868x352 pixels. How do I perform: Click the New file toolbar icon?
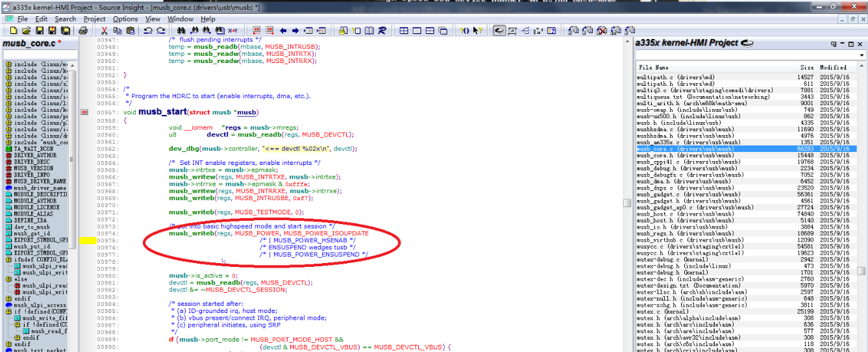click(x=13, y=31)
